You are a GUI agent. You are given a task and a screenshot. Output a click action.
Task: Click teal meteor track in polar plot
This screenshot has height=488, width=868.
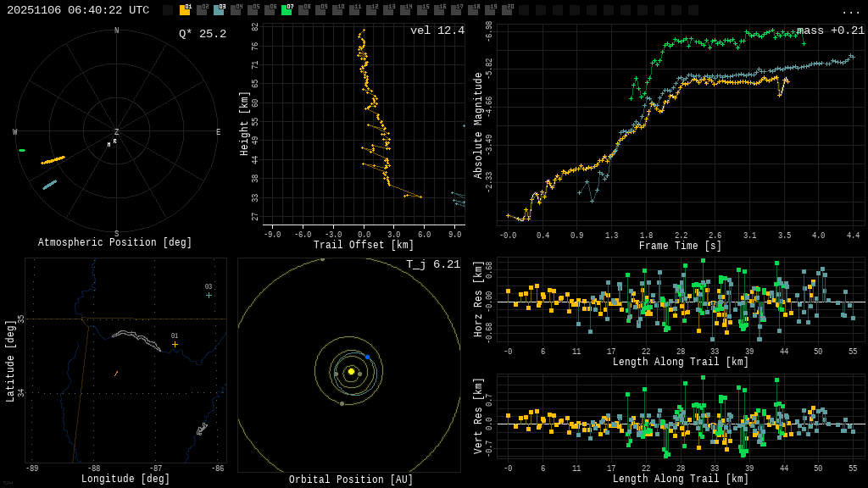tap(50, 184)
